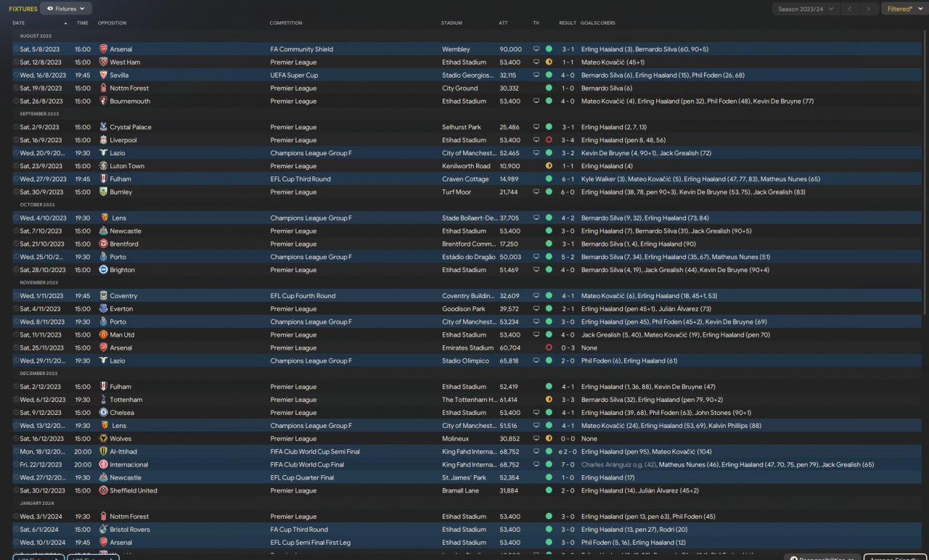The height and width of the screenshot is (560, 929).
Task: Sort by the Time column header
Action: pos(83,23)
